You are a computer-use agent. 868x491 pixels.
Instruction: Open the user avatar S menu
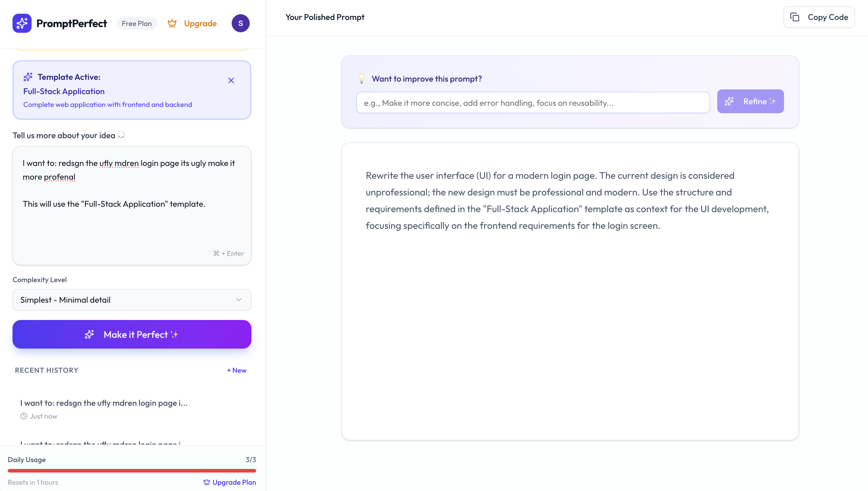[240, 23]
